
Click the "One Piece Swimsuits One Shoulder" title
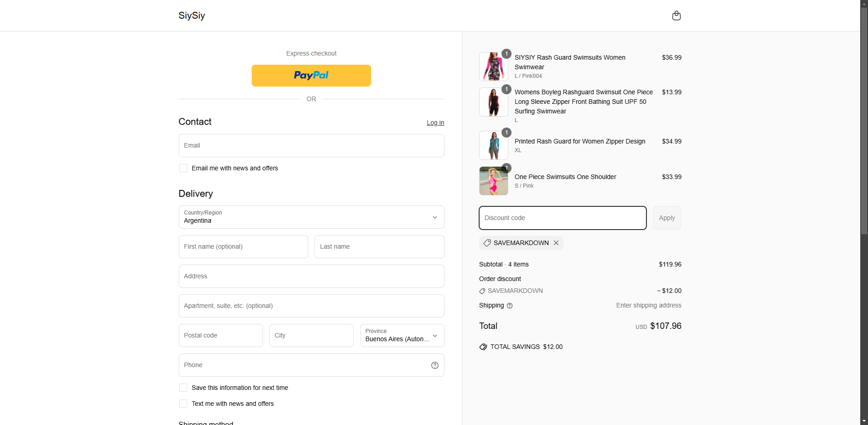(x=565, y=177)
